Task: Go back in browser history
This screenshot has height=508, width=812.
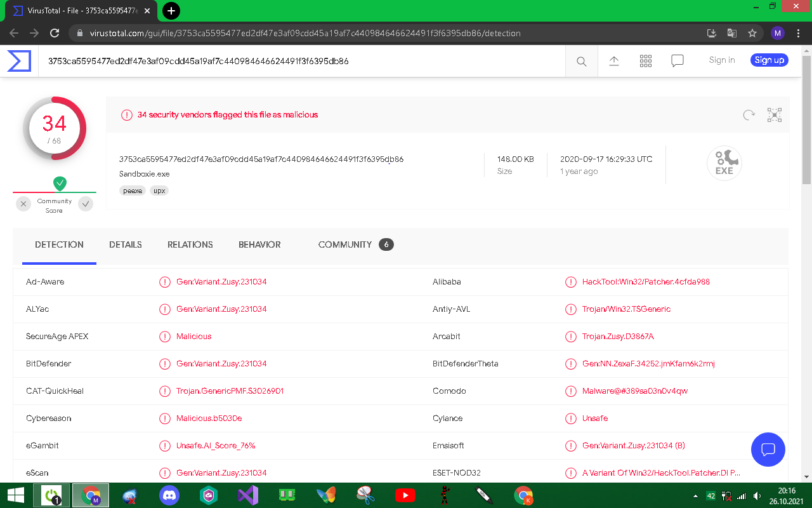Action: (14, 33)
